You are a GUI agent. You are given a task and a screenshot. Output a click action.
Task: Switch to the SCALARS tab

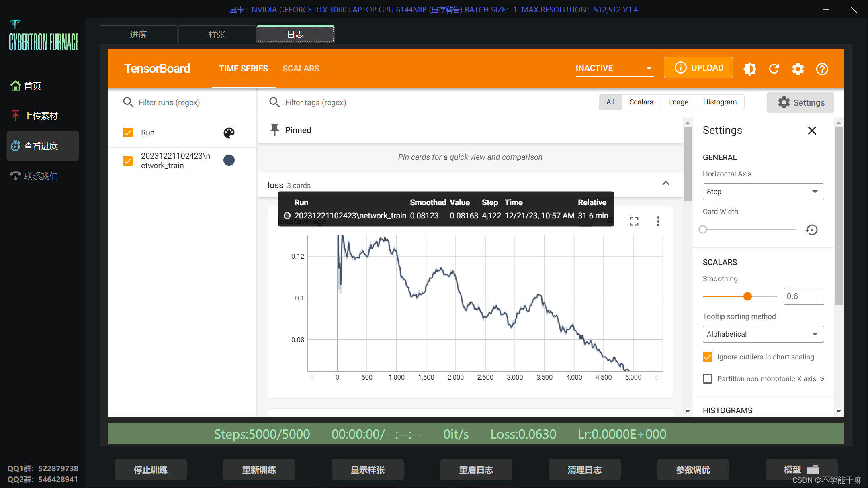301,69
